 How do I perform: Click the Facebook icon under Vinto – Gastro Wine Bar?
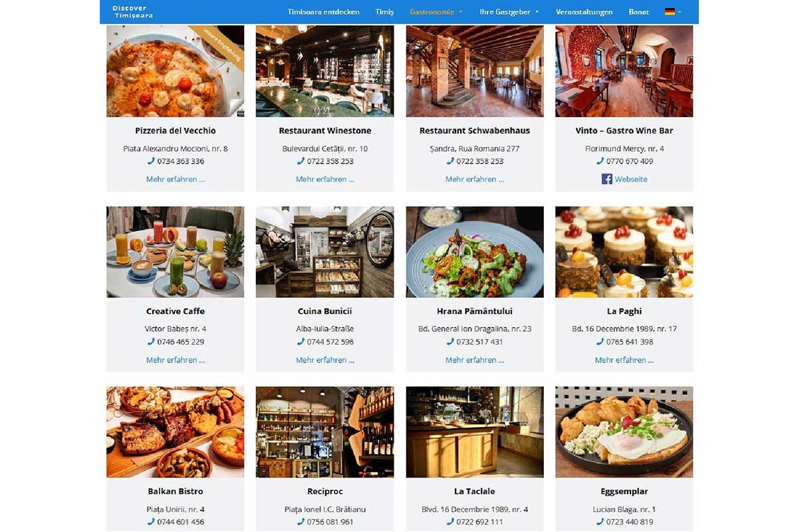(x=606, y=179)
